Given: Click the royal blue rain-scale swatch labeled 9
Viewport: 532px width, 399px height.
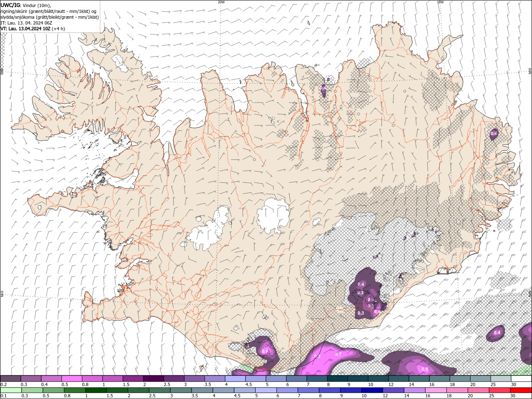Looking at the screenshot, I should point(351,390).
